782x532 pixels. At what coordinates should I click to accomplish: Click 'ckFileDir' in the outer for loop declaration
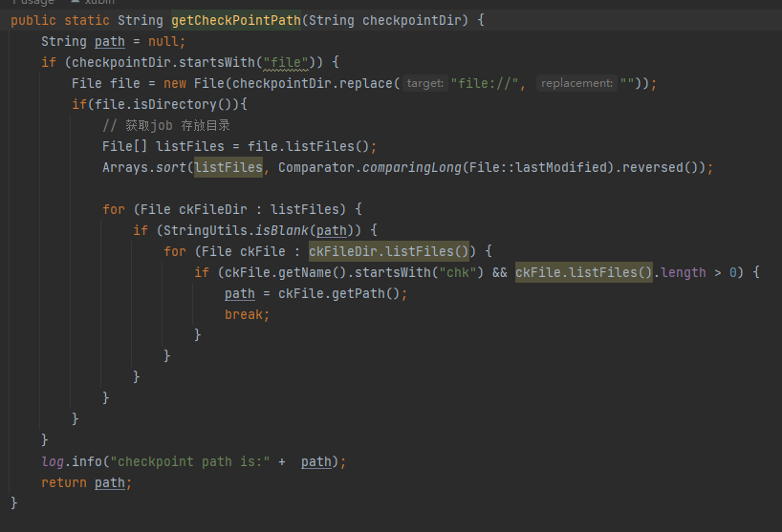pos(213,209)
